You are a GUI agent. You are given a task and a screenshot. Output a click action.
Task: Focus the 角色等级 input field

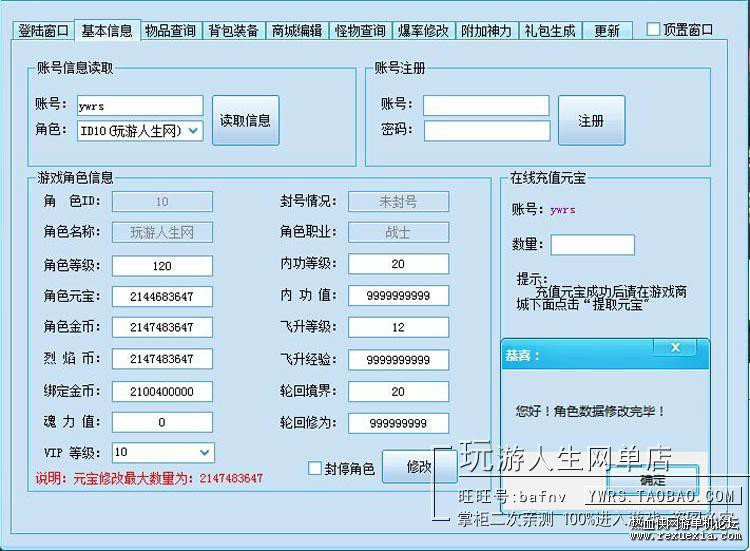[x=162, y=266]
